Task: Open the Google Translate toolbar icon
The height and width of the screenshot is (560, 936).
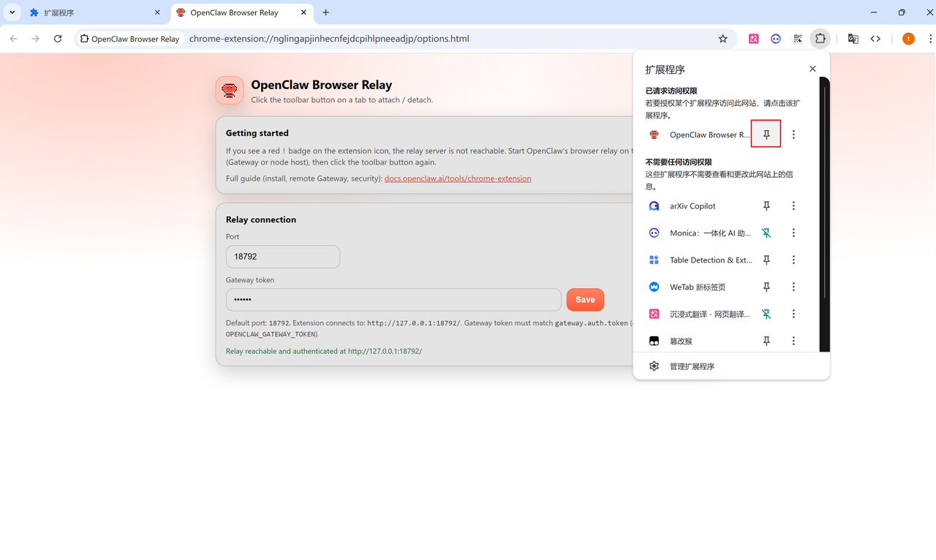Action: click(853, 39)
